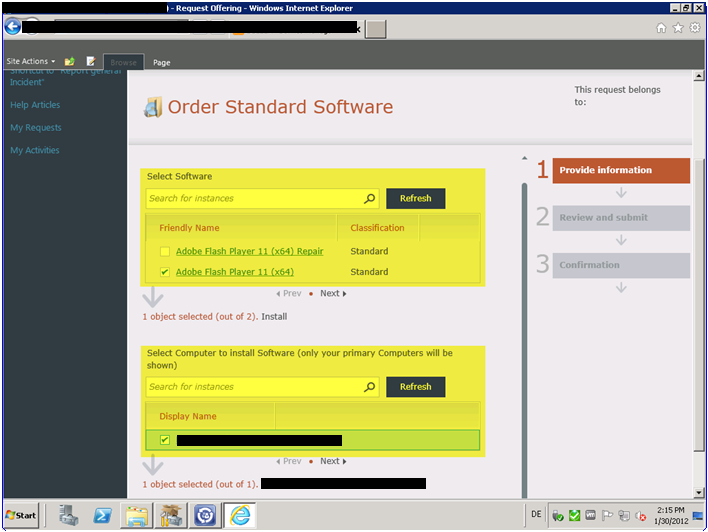
Task: Uncheck the selected computer row checkbox
Action: (165, 440)
